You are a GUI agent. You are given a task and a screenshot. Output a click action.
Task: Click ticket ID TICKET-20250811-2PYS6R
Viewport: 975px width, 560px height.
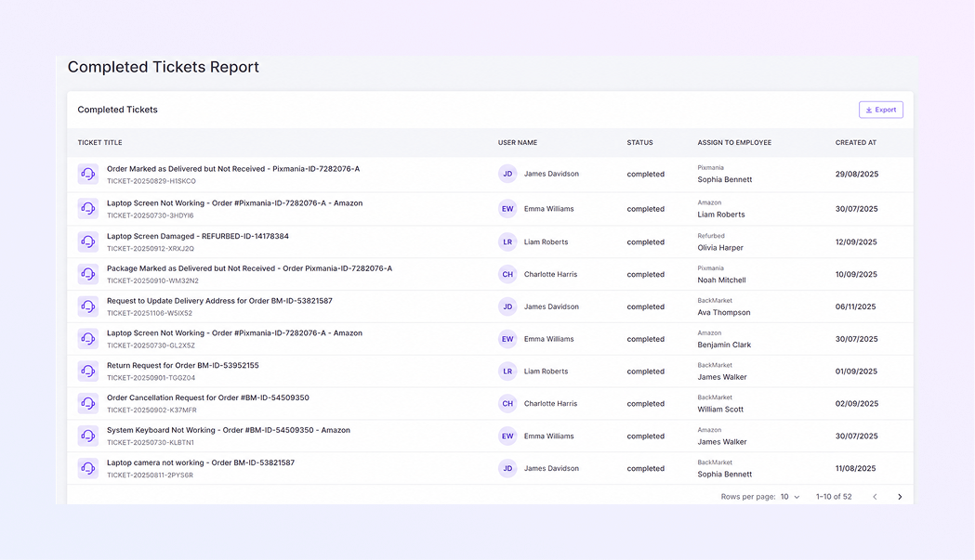[x=150, y=475]
